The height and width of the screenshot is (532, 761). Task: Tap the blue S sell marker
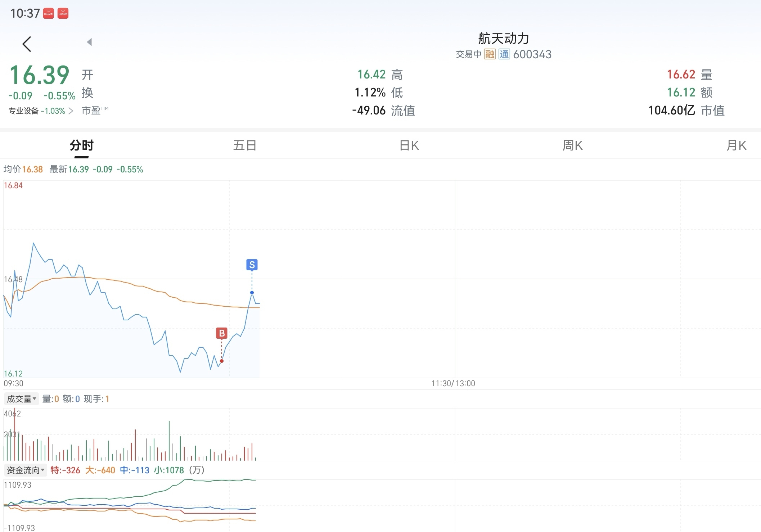[x=252, y=265]
